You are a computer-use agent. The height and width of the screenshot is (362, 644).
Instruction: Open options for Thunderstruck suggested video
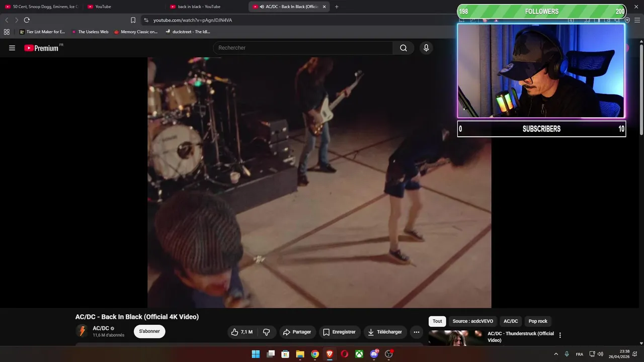[x=560, y=335]
